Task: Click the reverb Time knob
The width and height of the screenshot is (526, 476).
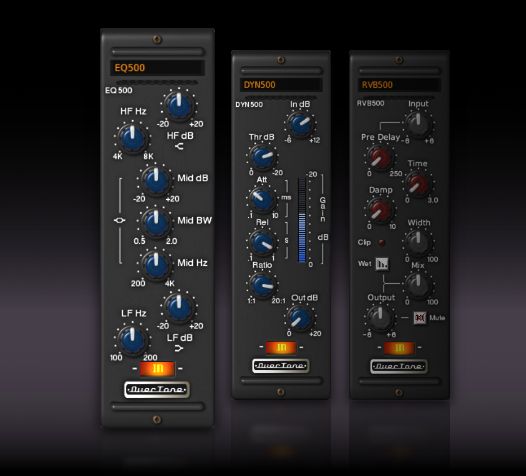Action: coord(418,184)
